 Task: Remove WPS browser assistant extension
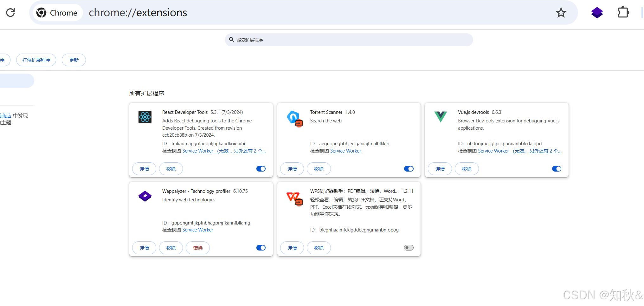(x=319, y=248)
